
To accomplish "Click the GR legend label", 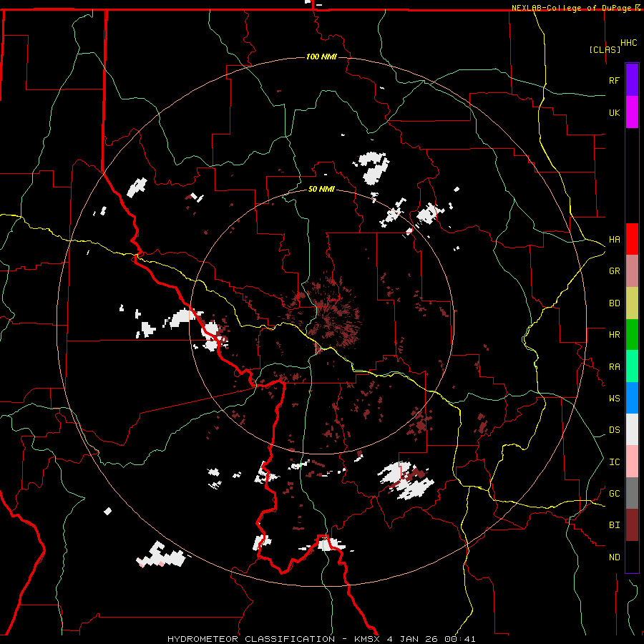I will pos(614,270).
